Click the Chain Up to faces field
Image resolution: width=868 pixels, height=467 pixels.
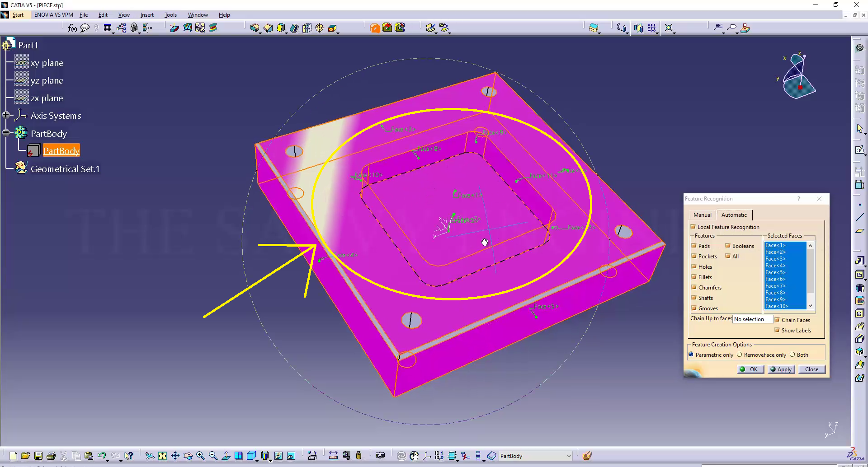pos(752,319)
